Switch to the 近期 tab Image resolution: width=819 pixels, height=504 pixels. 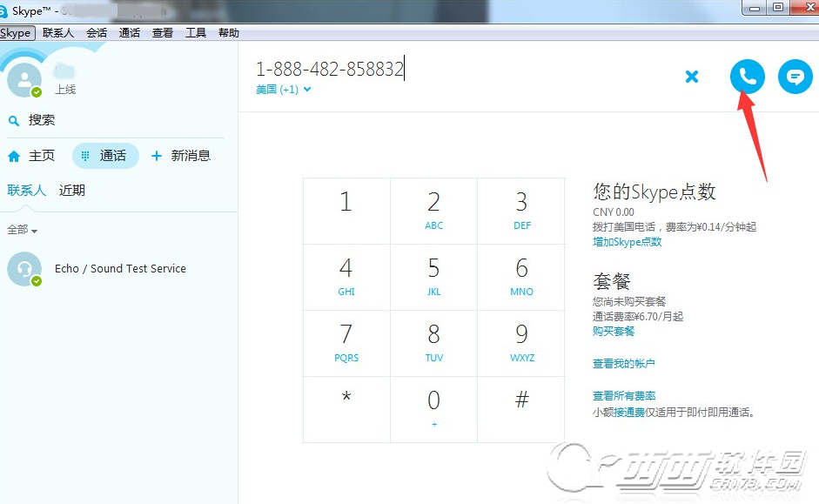click(x=72, y=190)
